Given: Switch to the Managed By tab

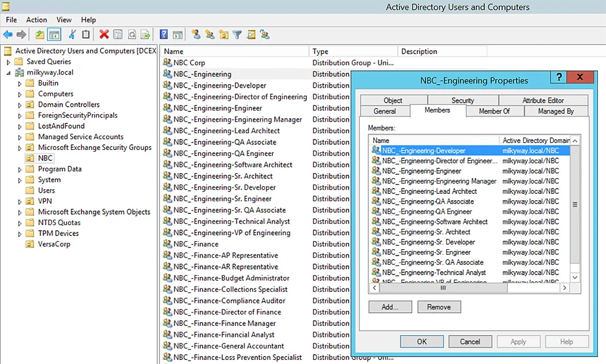Looking at the screenshot, I should 556,111.
